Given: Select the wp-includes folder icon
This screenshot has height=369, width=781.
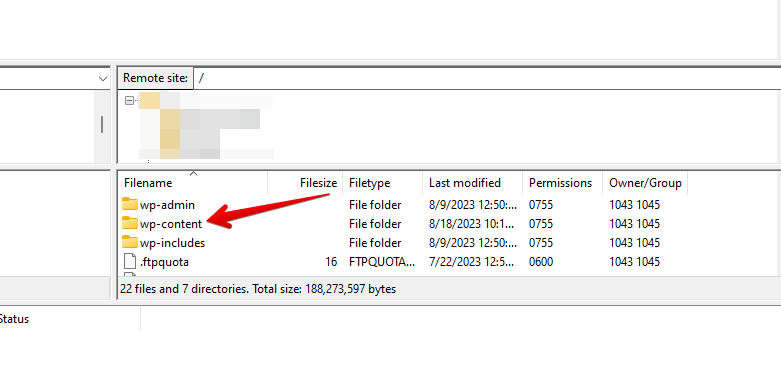Looking at the screenshot, I should coord(130,242).
